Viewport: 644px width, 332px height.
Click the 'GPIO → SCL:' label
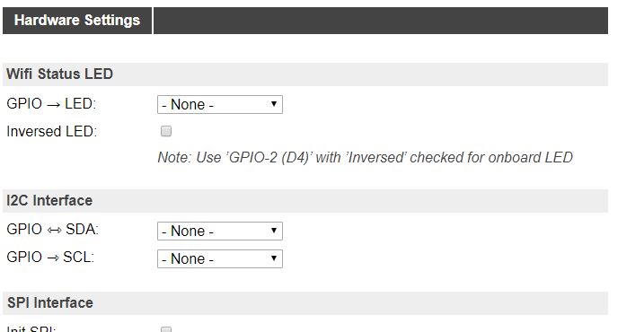(x=50, y=258)
